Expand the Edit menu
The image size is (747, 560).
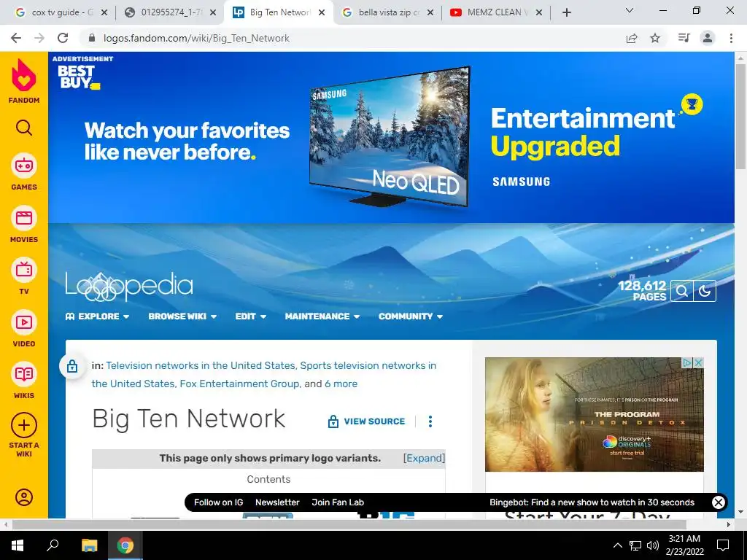[251, 316]
